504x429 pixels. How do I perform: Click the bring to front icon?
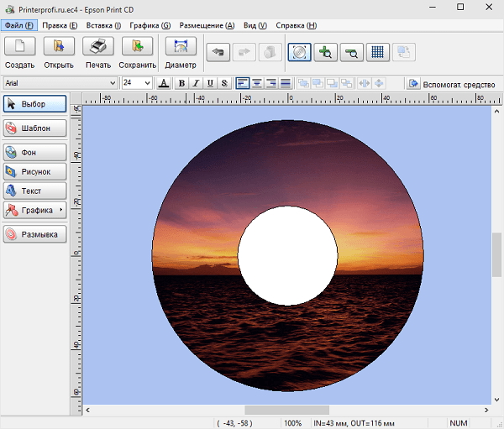303,83
